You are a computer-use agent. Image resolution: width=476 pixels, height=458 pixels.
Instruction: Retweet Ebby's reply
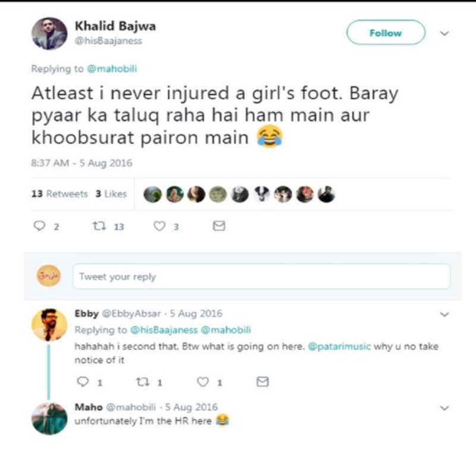tap(143, 382)
